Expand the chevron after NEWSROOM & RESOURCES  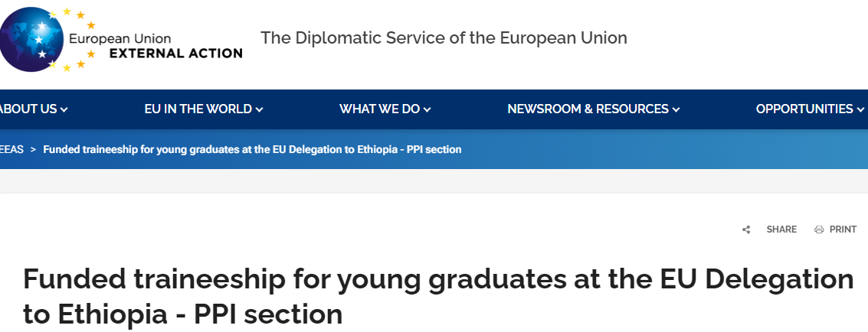[676, 110]
